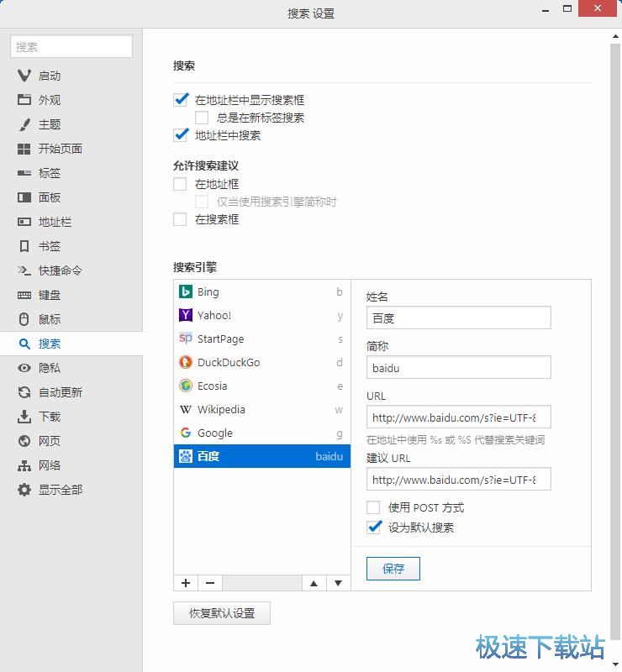Open 面板 panel icon in sidebar
Viewport: 622px width, 672px height.
click(24, 197)
